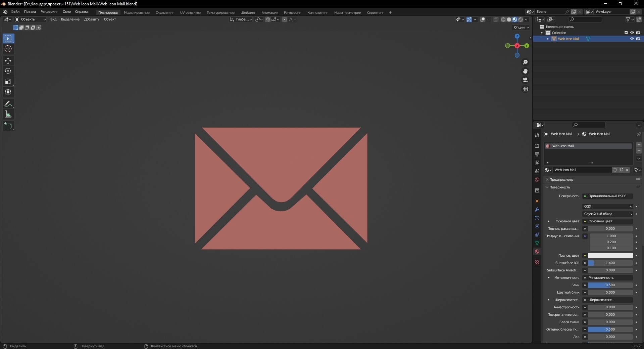Screen dimensions: 644x349
Task: Open the Object Data properties tab
Action: 537,243
